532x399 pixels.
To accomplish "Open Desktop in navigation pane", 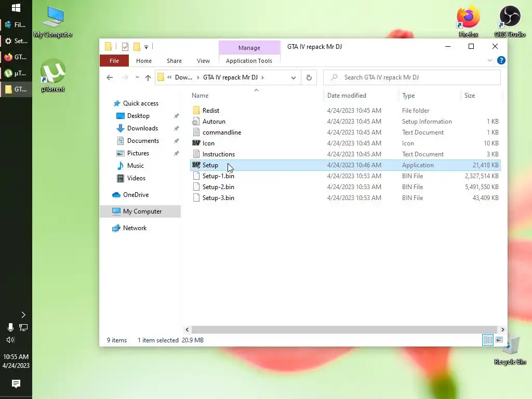I will [x=138, y=116].
